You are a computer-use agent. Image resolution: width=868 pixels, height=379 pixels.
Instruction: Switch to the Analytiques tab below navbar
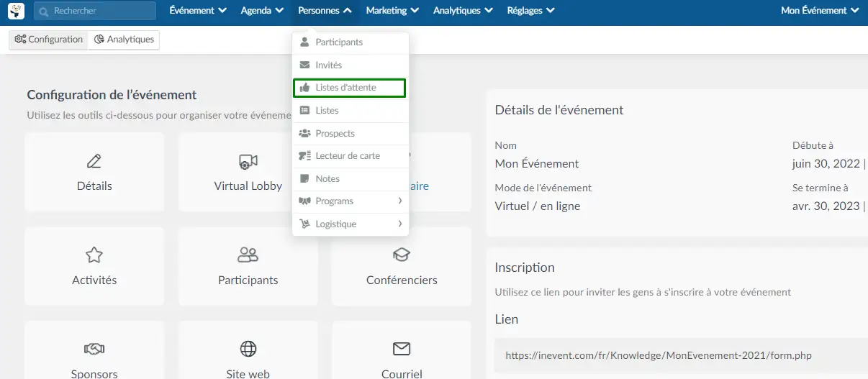124,40
